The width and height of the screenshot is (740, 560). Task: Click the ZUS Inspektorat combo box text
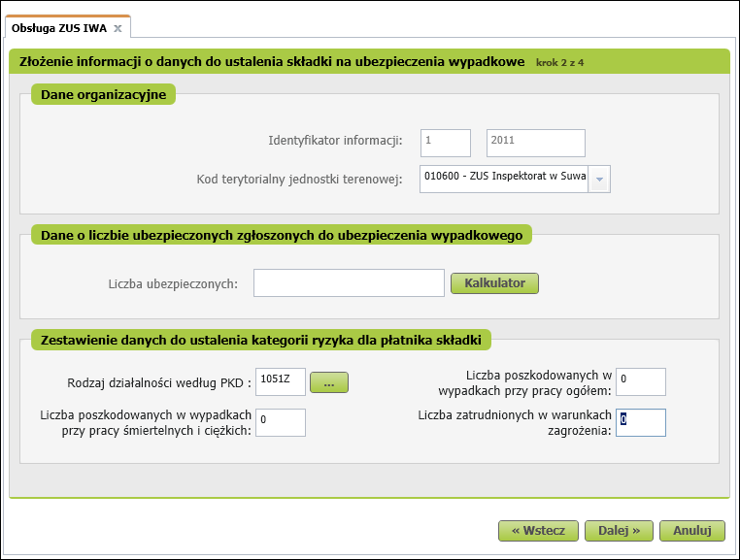pos(503,179)
